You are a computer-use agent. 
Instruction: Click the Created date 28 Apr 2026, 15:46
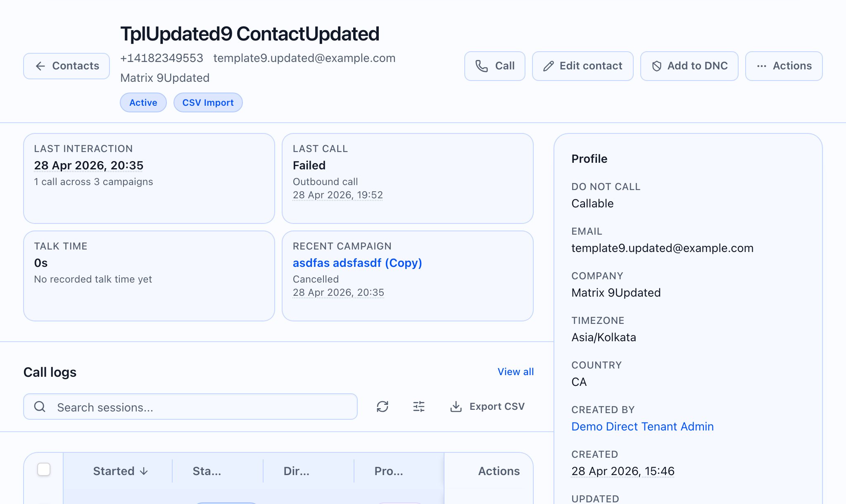point(623,471)
